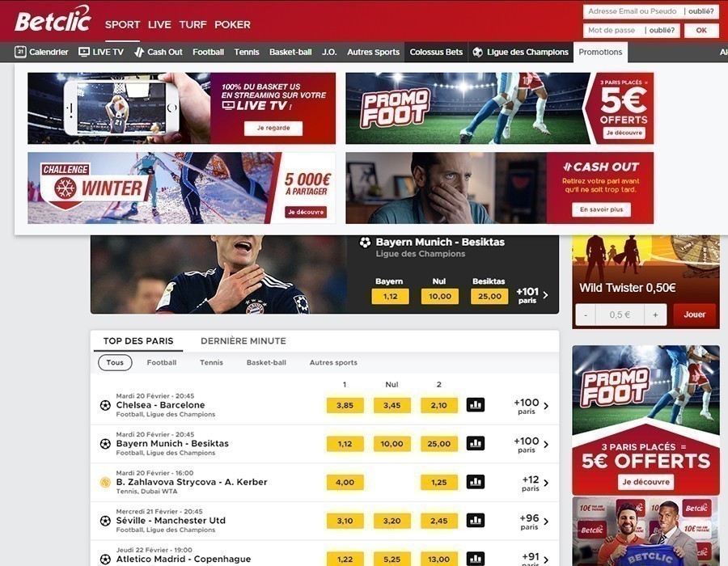This screenshot has height=566, width=728.
Task: Select the Football filter under Top des Paris
Action: tap(162, 362)
